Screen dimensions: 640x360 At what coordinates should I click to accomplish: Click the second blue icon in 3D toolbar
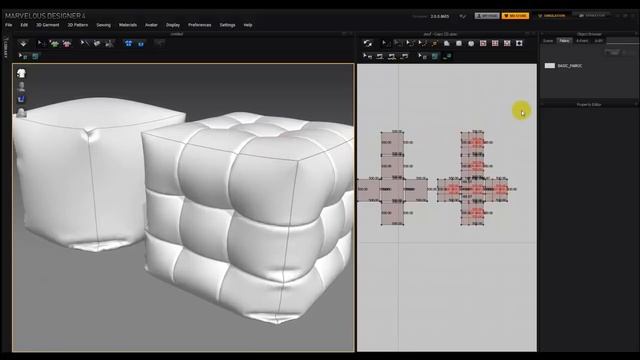point(141,43)
